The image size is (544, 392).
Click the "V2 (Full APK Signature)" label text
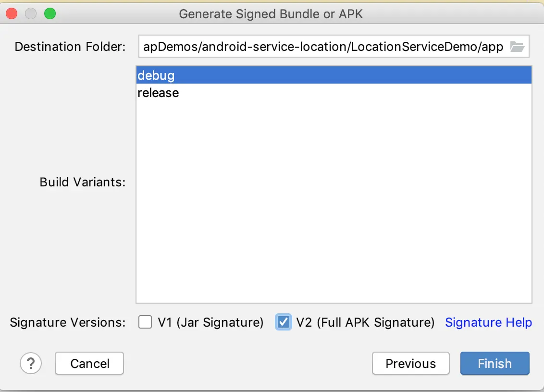click(365, 322)
